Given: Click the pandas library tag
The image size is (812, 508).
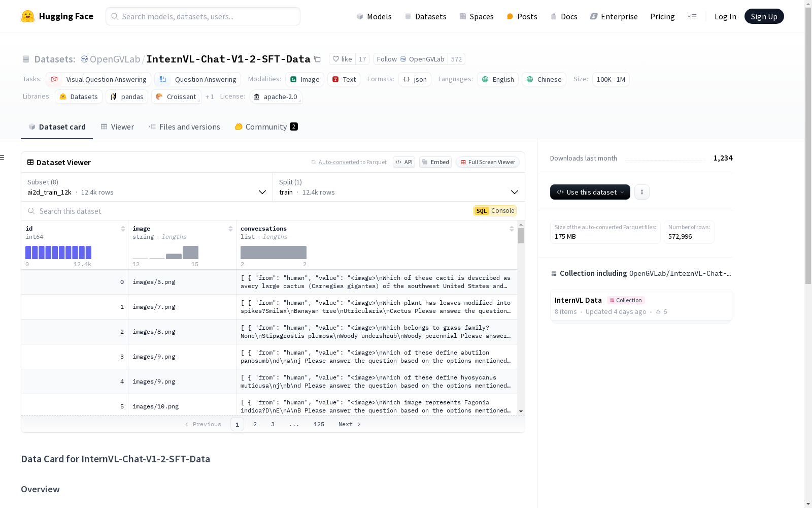Looking at the screenshot, I should pos(127,97).
